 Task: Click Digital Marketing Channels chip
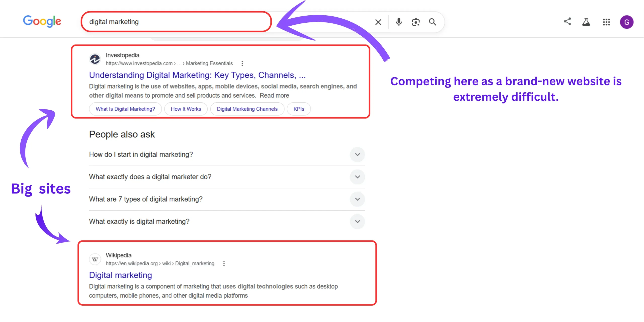[247, 109]
